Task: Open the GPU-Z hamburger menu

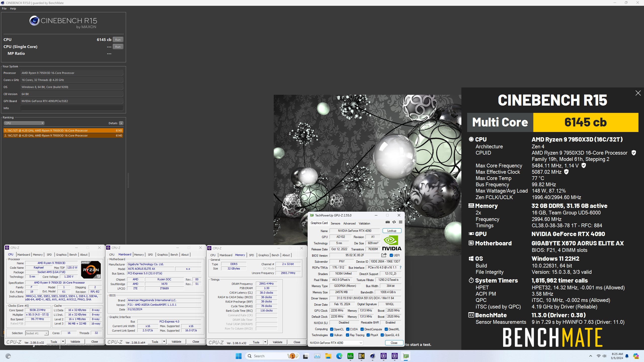Action: [x=400, y=222]
